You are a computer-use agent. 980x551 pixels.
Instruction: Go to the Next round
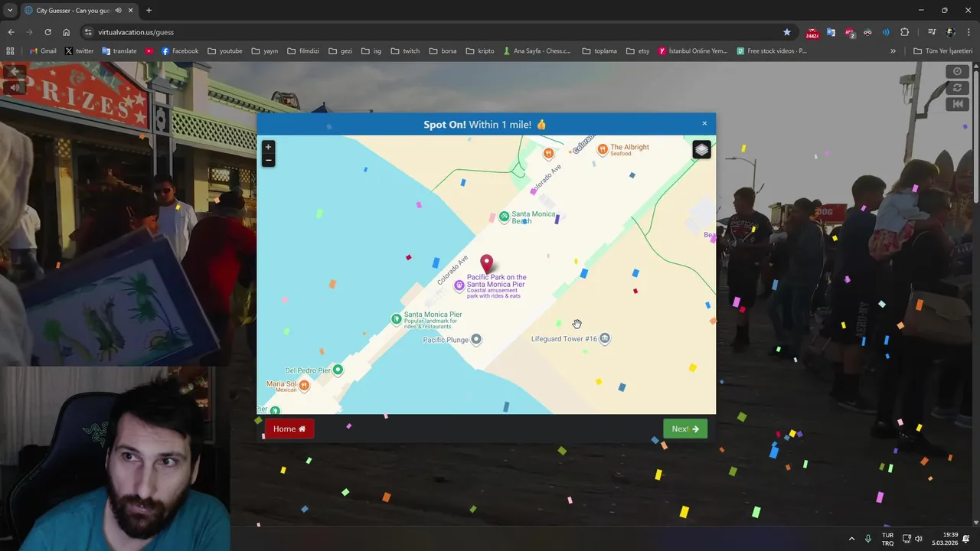coord(685,429)
